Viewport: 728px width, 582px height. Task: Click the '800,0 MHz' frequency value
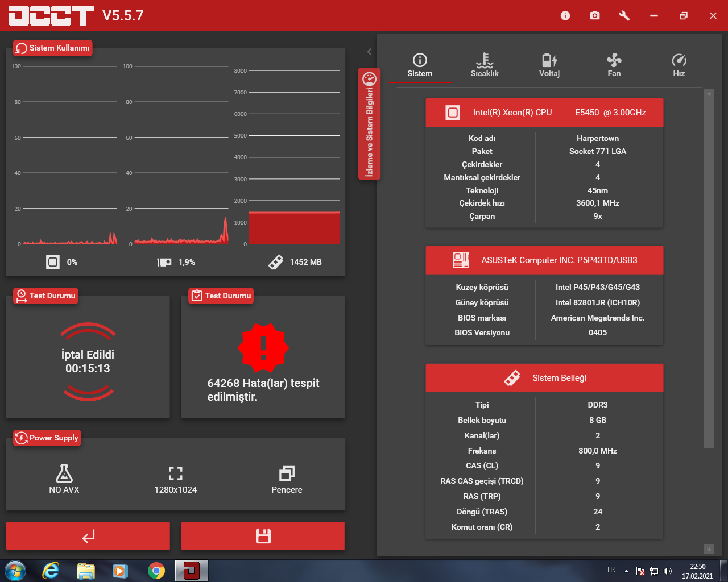pos(598,451)
